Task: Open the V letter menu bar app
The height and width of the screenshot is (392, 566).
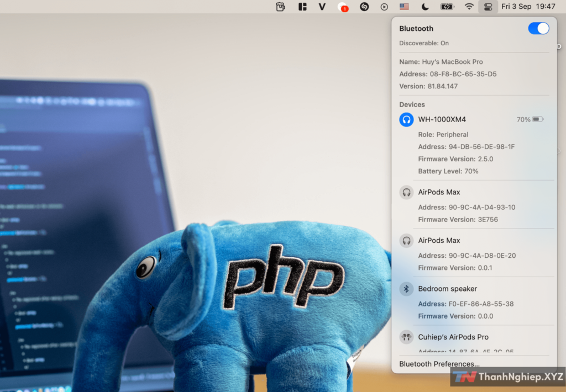Action: 322,7
